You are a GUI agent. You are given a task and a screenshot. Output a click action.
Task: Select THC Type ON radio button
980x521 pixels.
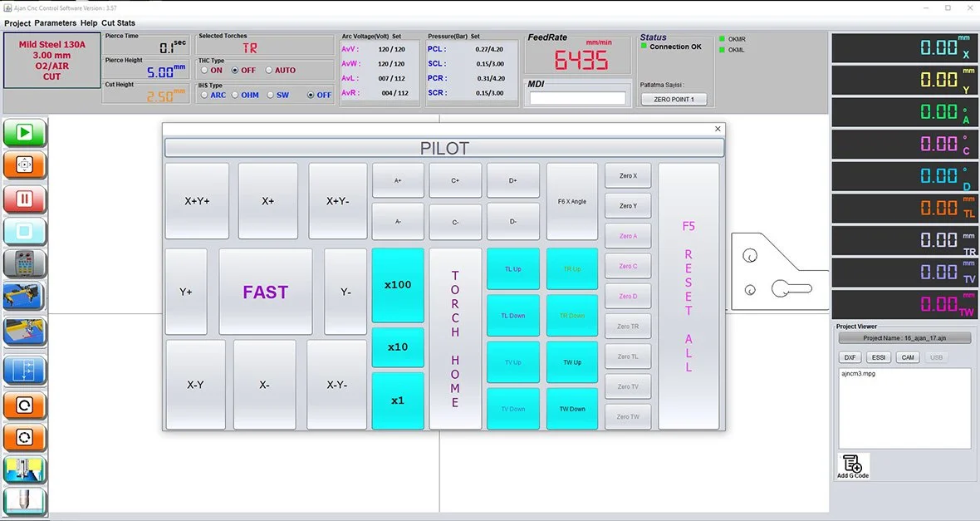click(204, 70)
